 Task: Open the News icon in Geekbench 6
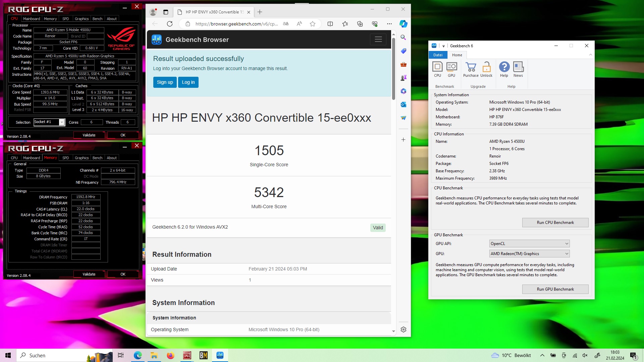click(518, 69)
